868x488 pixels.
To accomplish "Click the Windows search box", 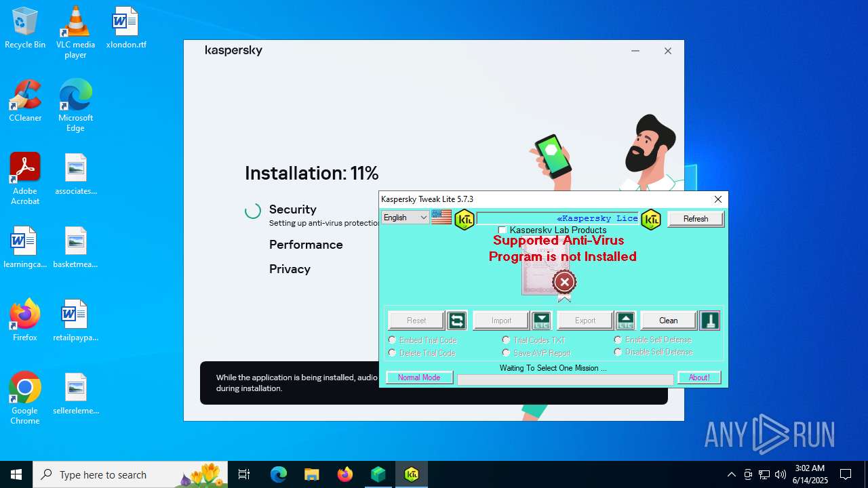I will [x=130, y=474].
